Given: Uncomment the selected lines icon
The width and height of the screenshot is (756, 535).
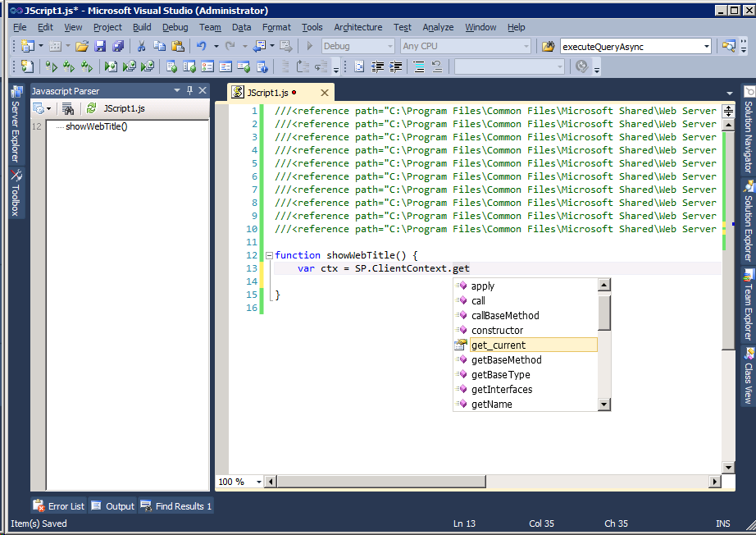Looking at the screenshot, I should [437, 66].
